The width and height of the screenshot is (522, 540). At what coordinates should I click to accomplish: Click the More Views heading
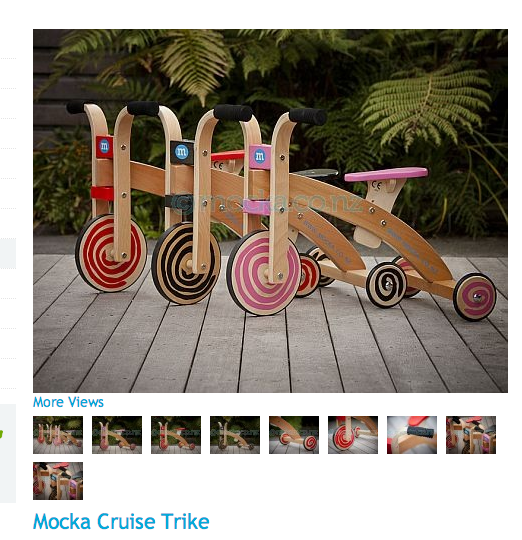point(68,402)
